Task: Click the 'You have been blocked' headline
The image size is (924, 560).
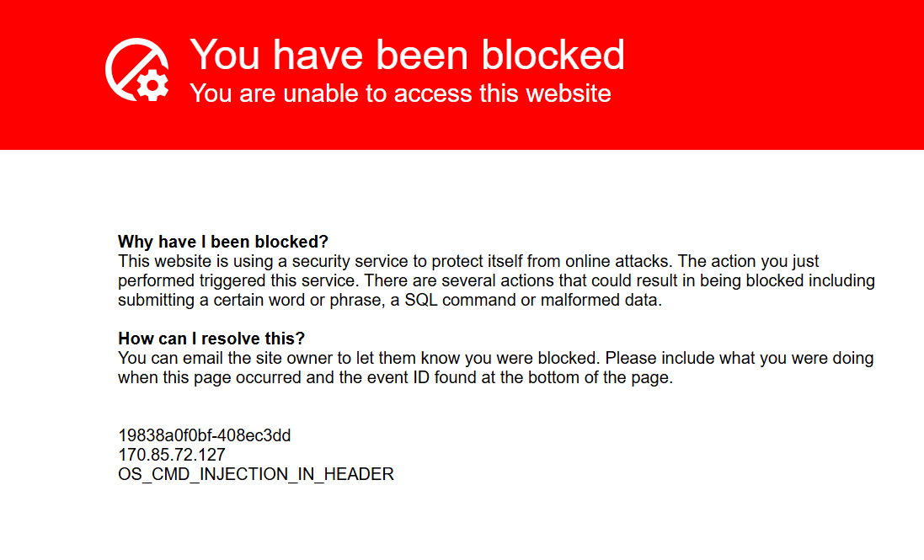Action: tap(407, 55)
